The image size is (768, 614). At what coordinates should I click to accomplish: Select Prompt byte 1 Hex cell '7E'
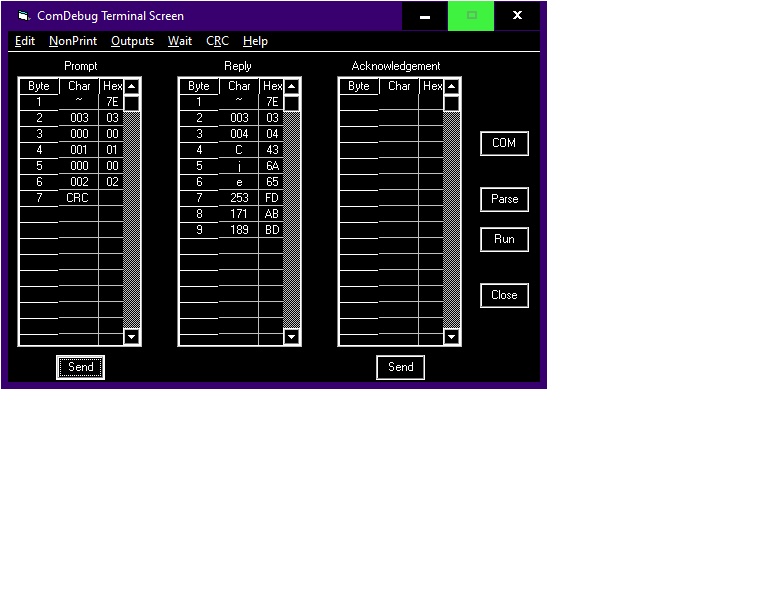(x=112, y=102)
